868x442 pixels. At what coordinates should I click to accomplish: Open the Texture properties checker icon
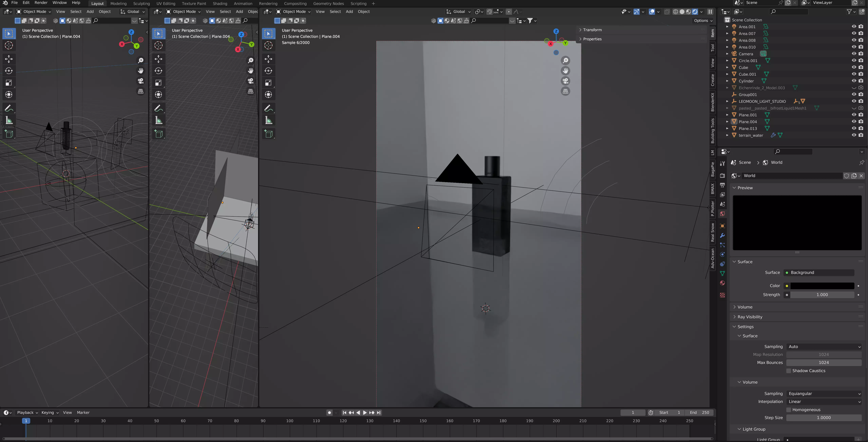[x=722, y=295]
